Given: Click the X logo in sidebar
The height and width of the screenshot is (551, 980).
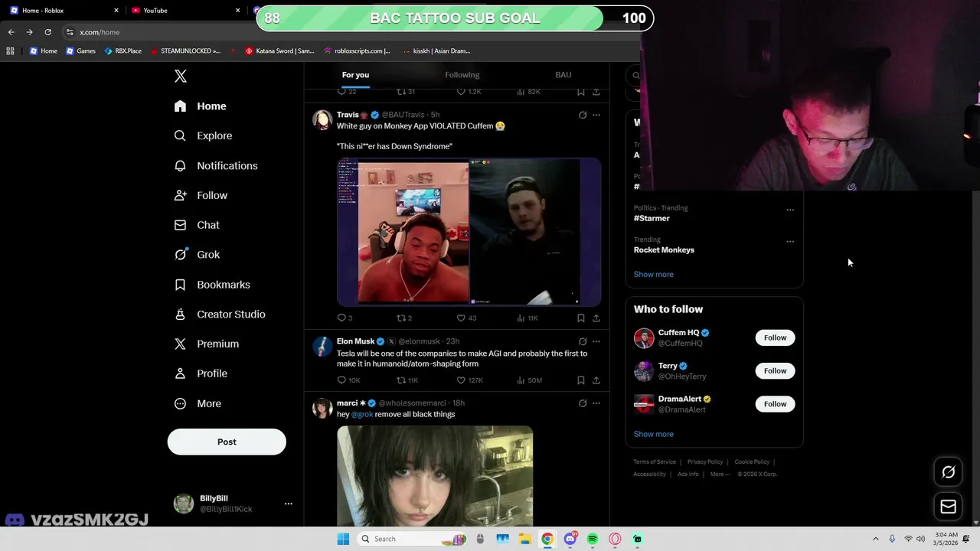Looking at the screenshot, I should [x=181, y=76].
